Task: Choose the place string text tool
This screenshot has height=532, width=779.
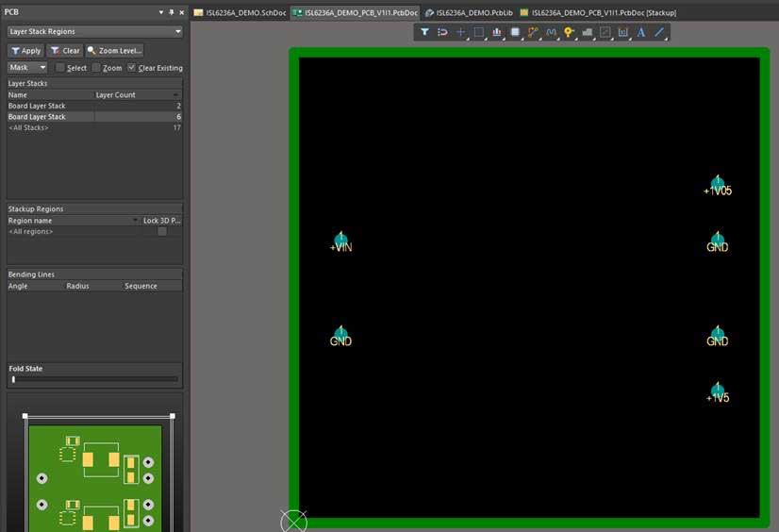Action: click(641, 32)
